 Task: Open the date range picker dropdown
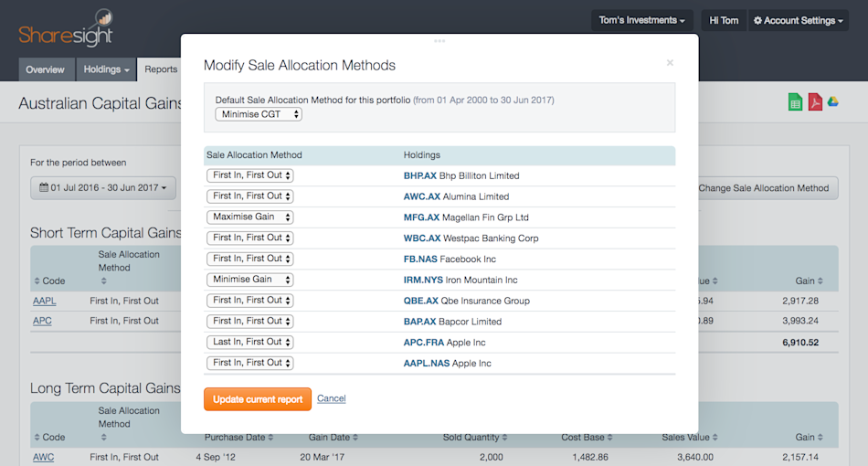pos(103,187)
